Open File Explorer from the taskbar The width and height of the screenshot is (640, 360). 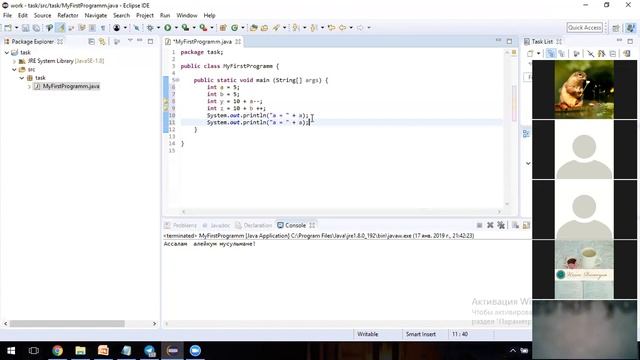(x=80, y=351)
